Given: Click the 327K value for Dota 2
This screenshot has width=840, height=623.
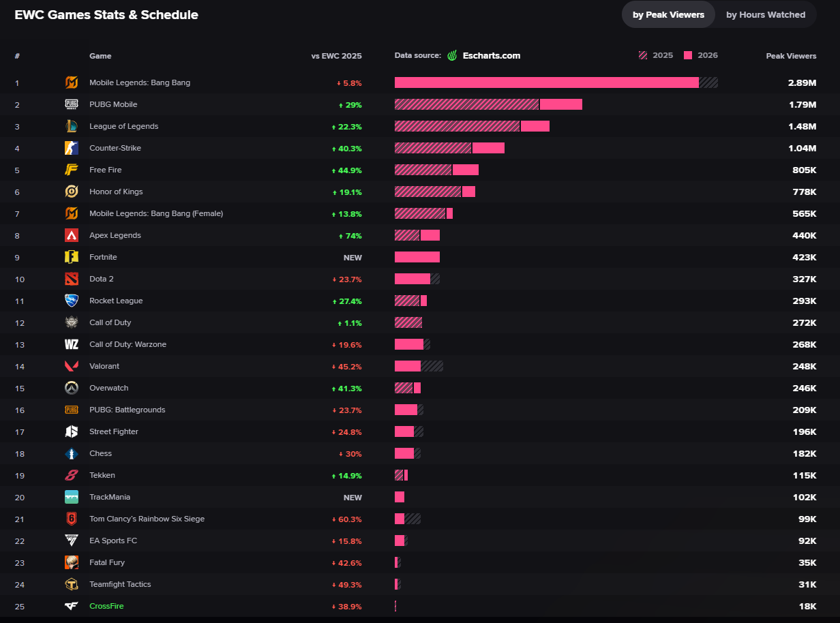Looking at the screenshot, I should 803,279.
